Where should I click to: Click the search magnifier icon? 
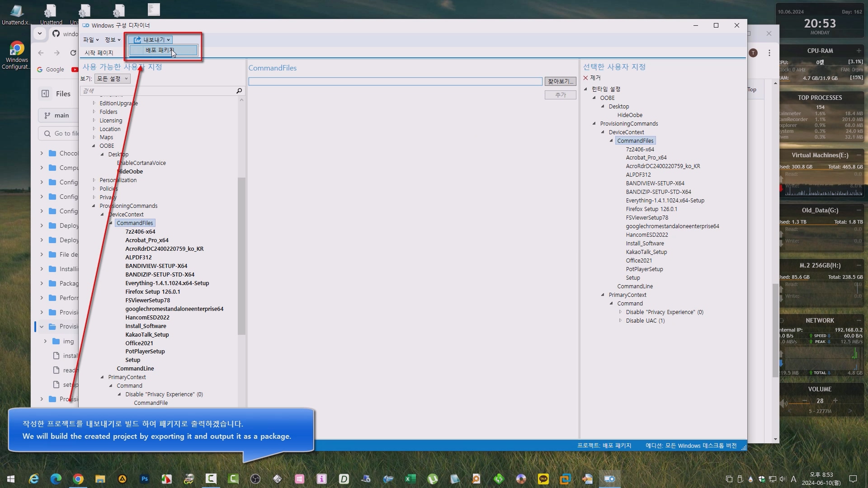[x=239, y=91]
